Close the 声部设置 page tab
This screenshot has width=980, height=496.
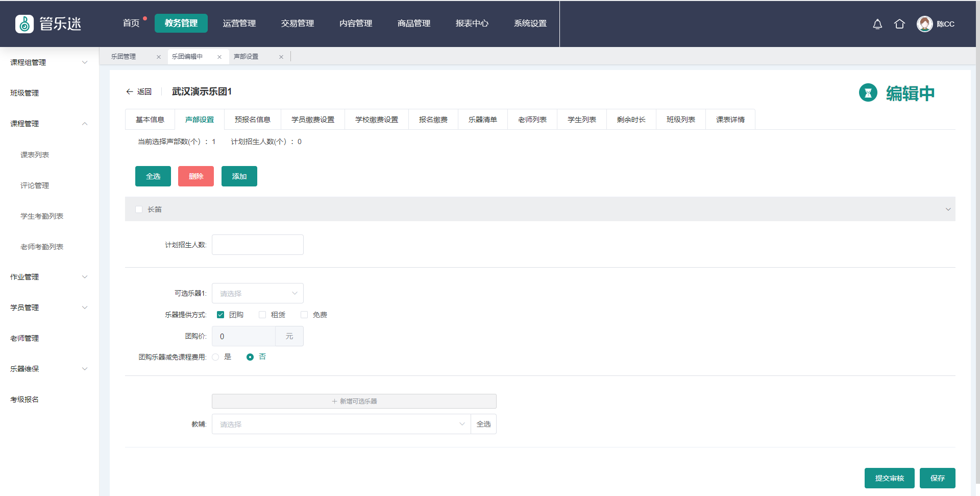tap(281, 57)
